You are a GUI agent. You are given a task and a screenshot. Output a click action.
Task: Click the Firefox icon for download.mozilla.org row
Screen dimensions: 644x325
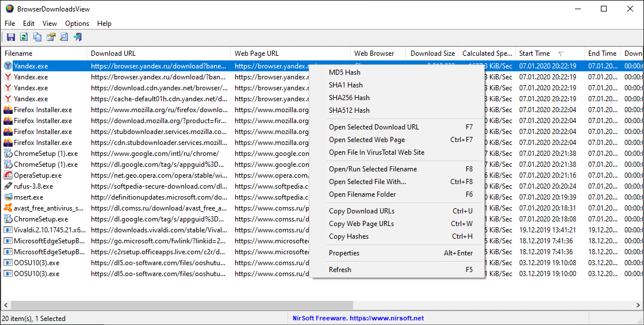click(x=8, y=121)
